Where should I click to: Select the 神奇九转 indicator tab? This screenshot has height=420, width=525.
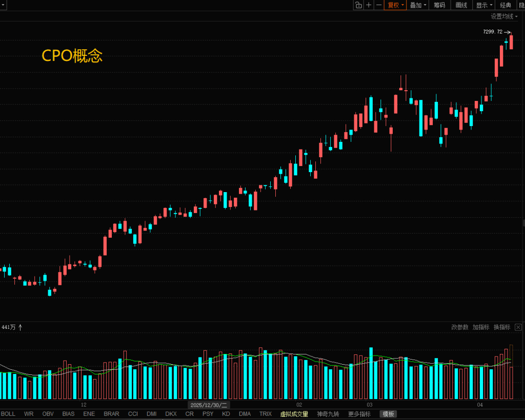coord(328,414)
